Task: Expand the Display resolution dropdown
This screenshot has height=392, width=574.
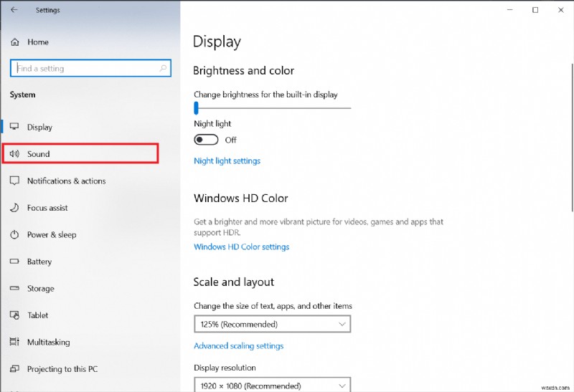Action: (272, 385)
